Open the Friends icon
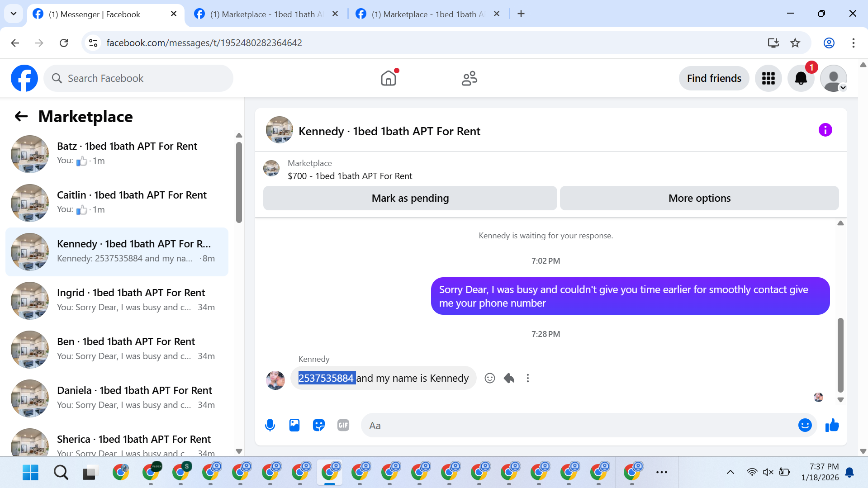 pos(470,78)
